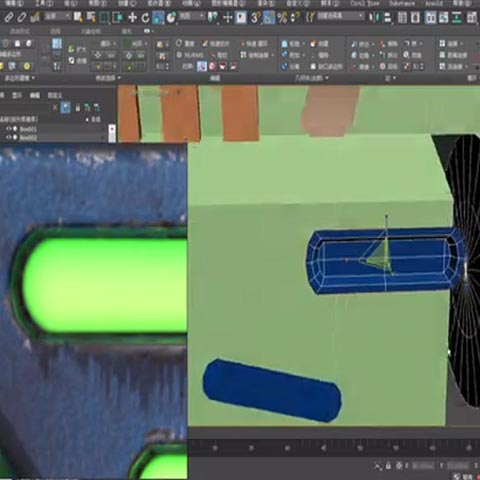Click the time slider track
Screen dimensions: 480x480
click(333, 447)
